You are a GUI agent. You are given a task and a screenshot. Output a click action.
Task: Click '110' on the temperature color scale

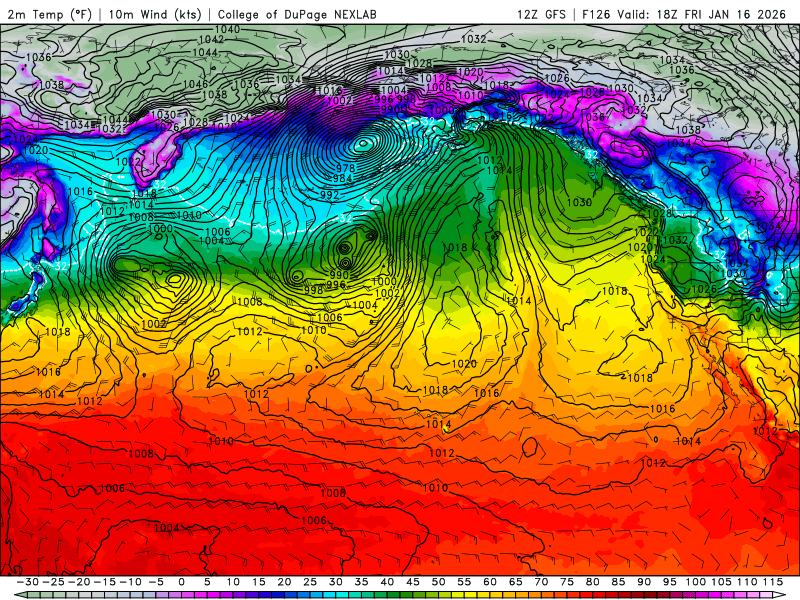747,582
